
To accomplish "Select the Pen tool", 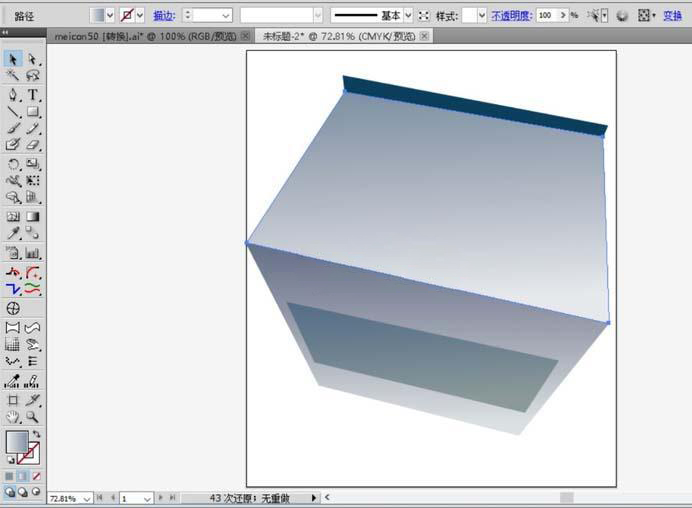I will [x=13, y=95].
